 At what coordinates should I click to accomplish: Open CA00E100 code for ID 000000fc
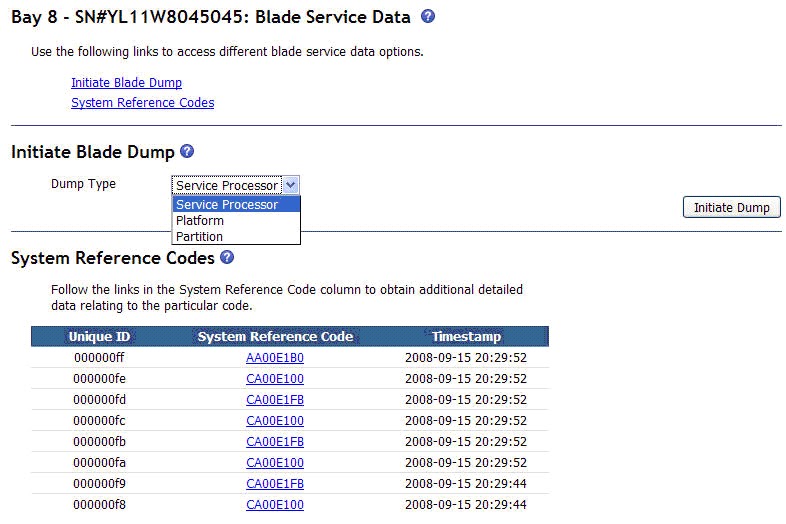pos(275,421)
